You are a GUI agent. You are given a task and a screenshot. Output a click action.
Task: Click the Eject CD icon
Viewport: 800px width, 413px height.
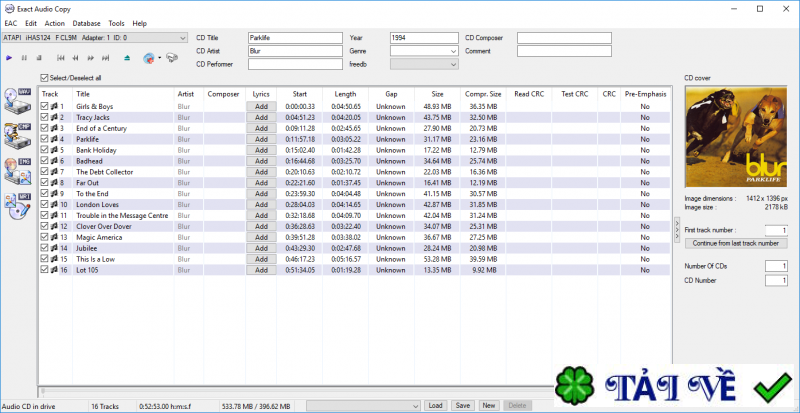coord(128,58)
